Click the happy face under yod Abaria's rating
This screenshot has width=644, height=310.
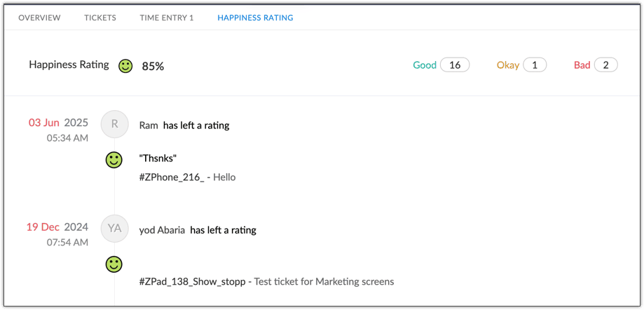tap(114, 264)
